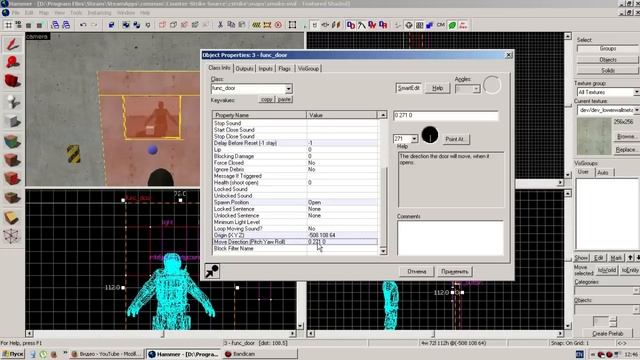Switch to the VisGroup tab
Screen dimensions: 640x360
click(308, 69)
